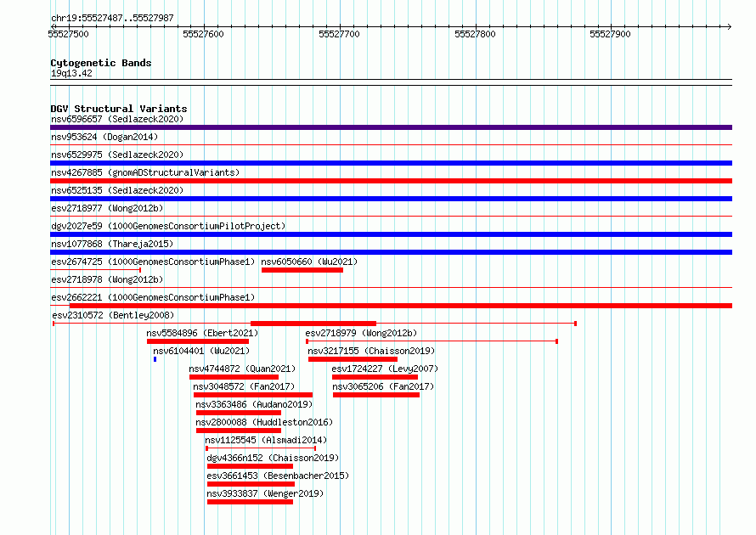Open the nsv3363486 (Audano2019) label
Image resolution: width=756 pixels, height=535 pixels.
click(x=254, y=404)
